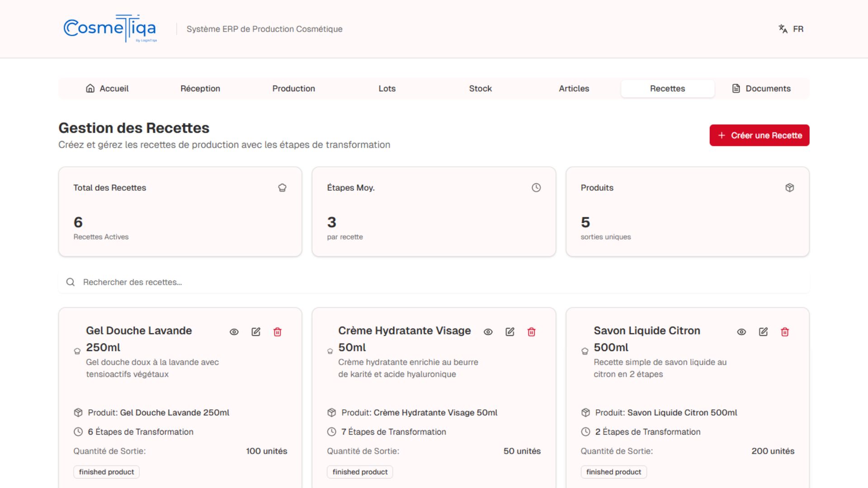Edit the Gel Douche Lavande recipe

[x=256, y=332]
